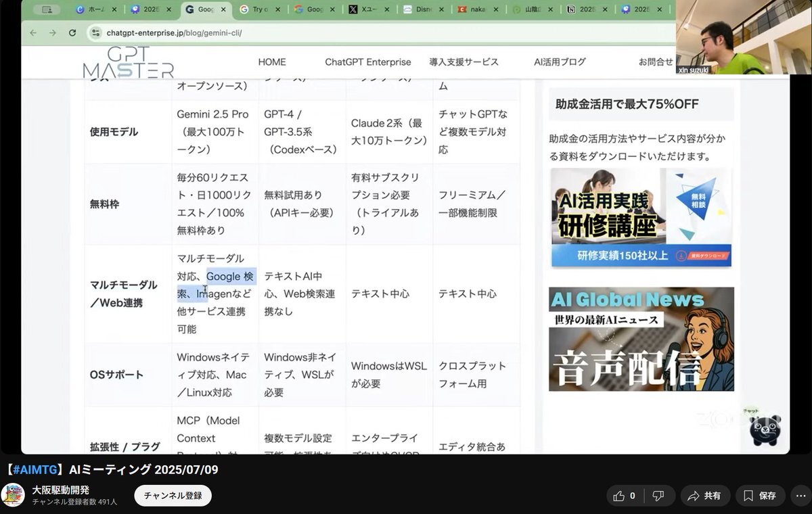This screenshot has width=812, height=514.
Task: Click チャンネル登録 subscribe button
Action: (x=173, y=496)
